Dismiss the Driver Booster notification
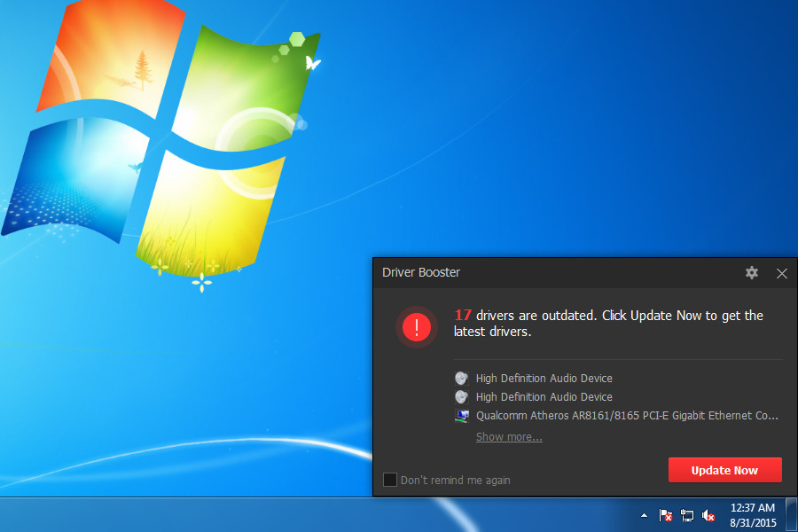798x532 pixels. [x=782, y=273]
